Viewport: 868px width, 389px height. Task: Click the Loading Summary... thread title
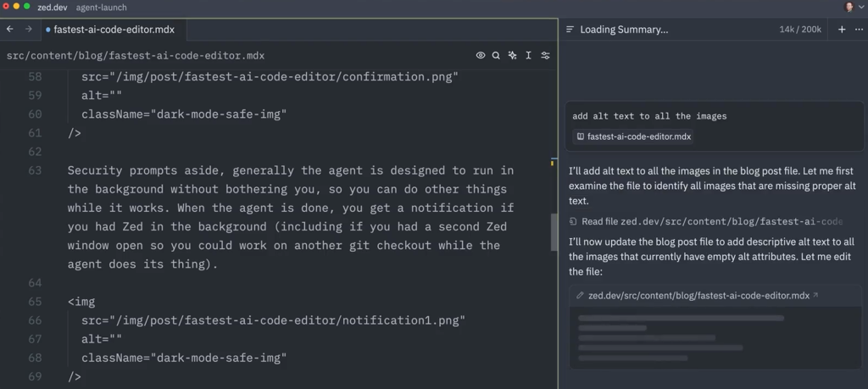(x=624, y=30)
